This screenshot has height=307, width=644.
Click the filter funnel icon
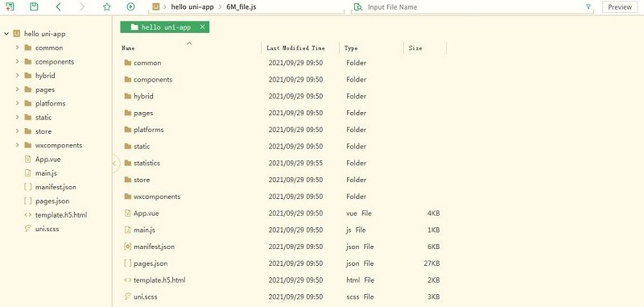point(588,6)
